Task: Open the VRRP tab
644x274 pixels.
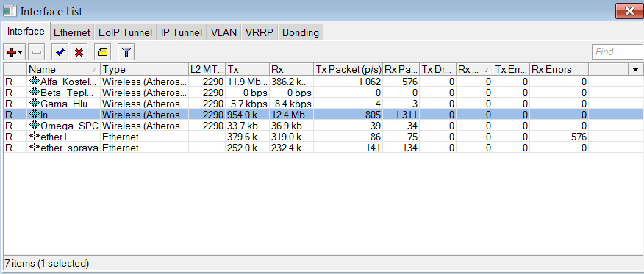Action: (x=260, y=32)
